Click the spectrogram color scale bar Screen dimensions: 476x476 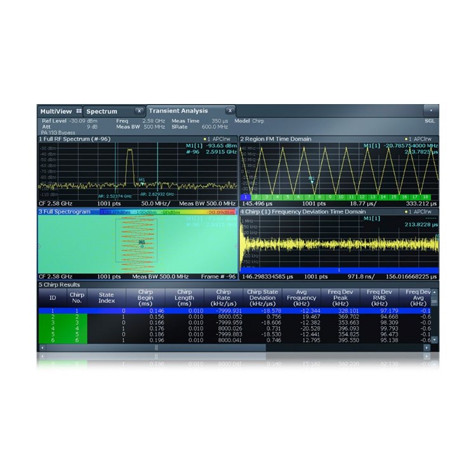coord(168,212)
